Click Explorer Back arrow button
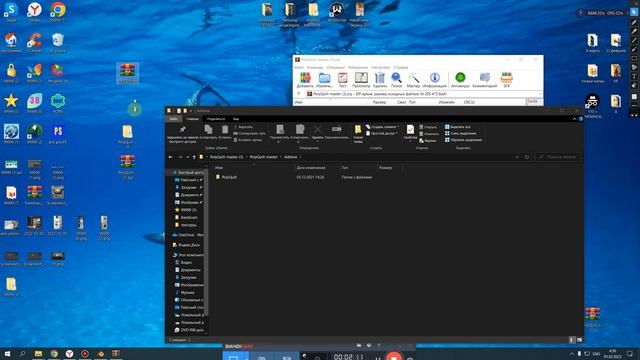The width and height of the screenshot is (640, 360). click(171, 157)
